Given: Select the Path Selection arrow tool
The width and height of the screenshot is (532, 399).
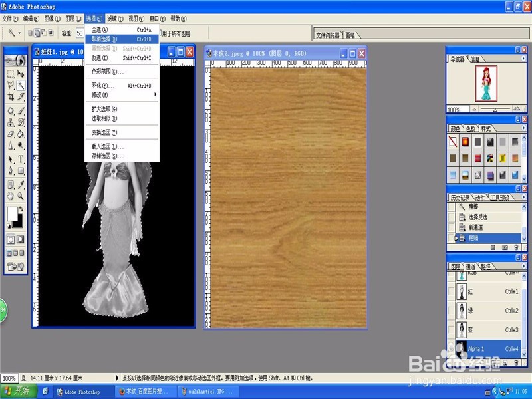Looking at the screenshot, I should point(11,159).
